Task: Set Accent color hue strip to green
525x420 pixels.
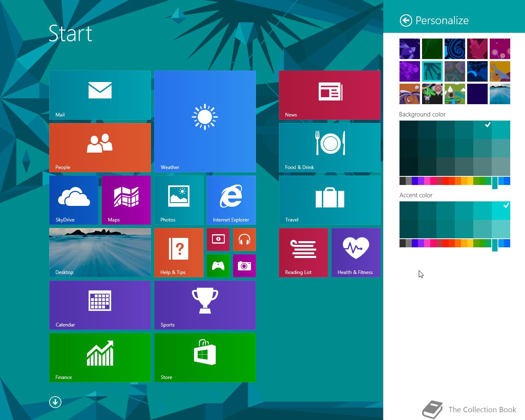Action: (x=482, y=243)
